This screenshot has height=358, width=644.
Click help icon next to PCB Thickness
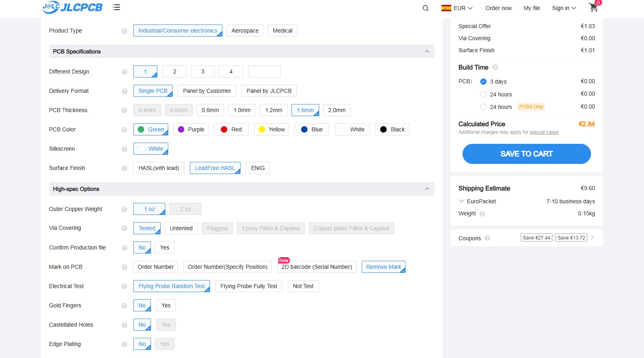click(124, 110)
